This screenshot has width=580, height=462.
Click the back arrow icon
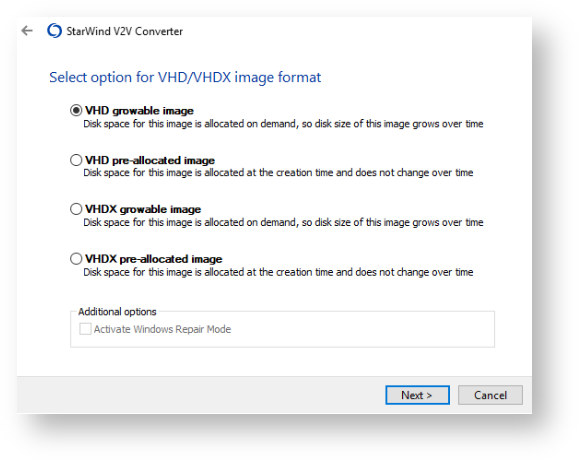[x=27, y=31]
